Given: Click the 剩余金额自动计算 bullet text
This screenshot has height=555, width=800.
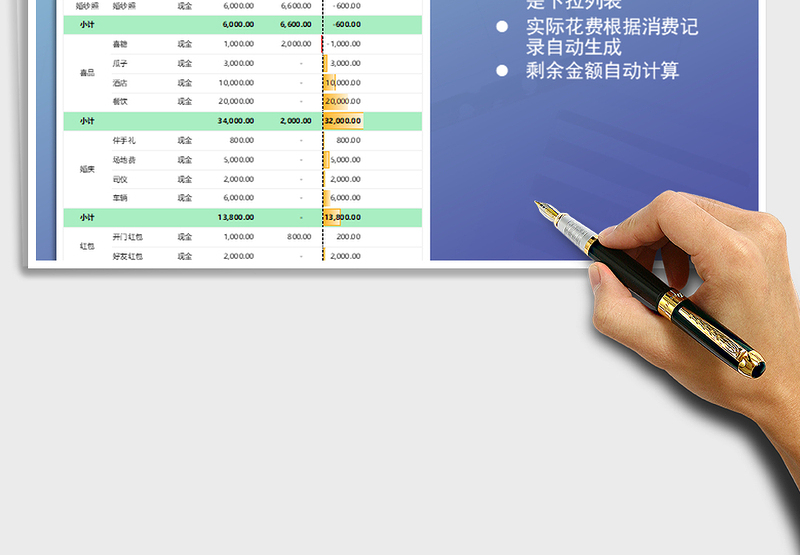Looking at the screenshot, I should click(x=602, y=71).
